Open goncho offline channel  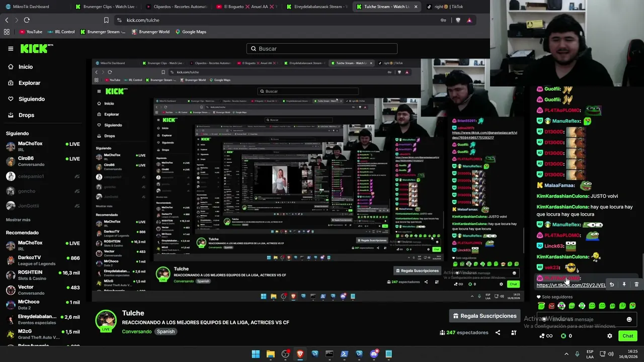[43, 191]
